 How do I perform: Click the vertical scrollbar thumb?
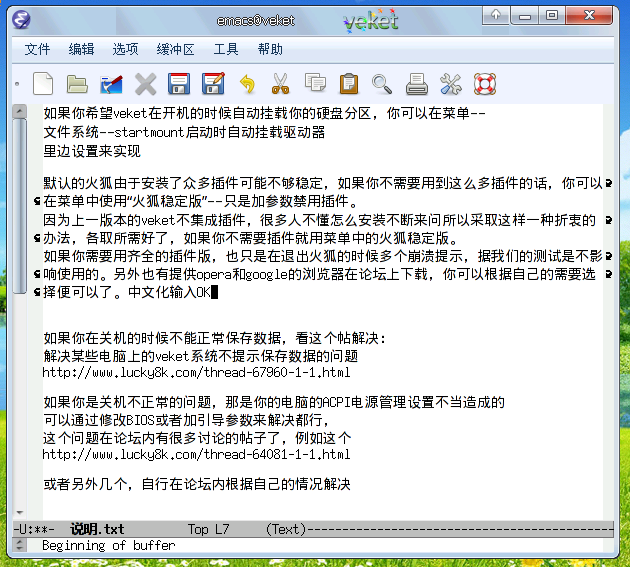pos(19,206)
